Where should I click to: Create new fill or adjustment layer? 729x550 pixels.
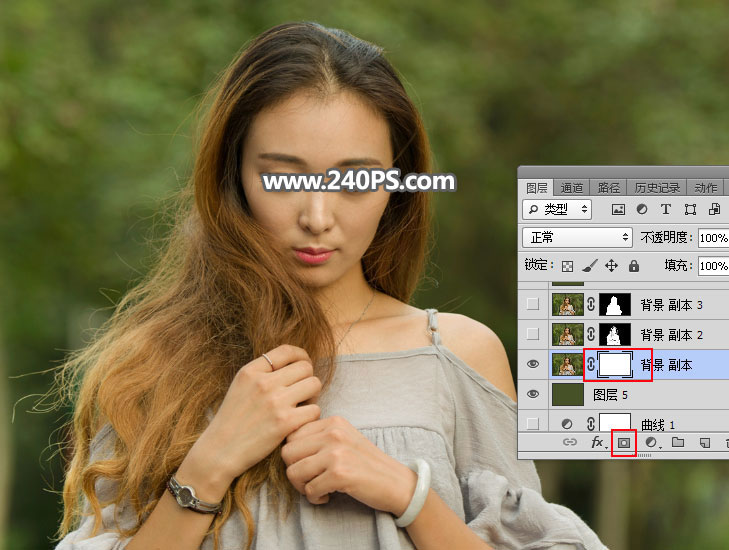[x=652, y=443]
